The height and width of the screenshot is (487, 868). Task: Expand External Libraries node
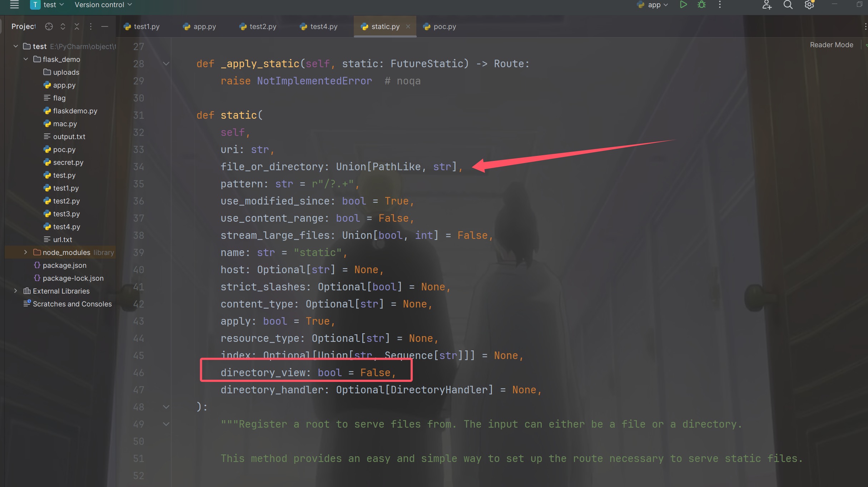[15, 291]
